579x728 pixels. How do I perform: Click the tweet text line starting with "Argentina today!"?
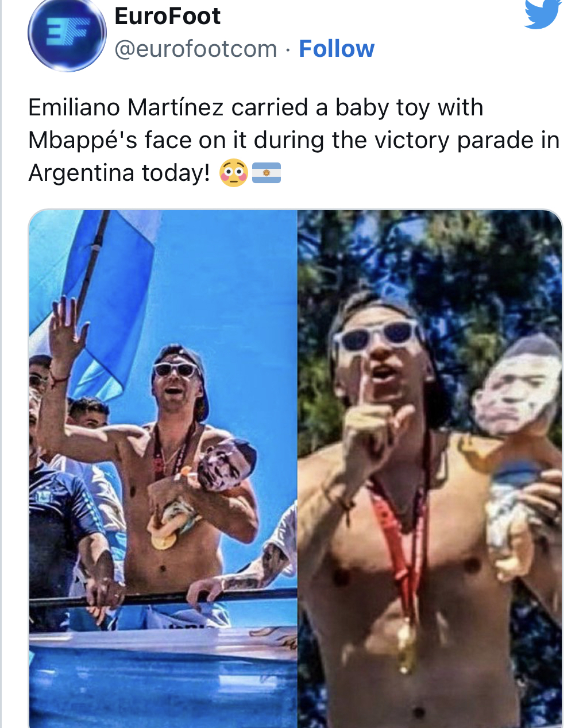[x=120, y=173]
